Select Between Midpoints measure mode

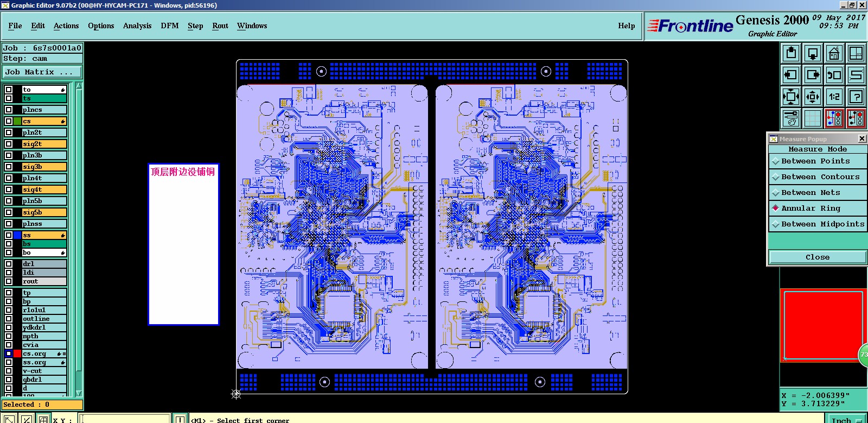click(x=818, y=224)
